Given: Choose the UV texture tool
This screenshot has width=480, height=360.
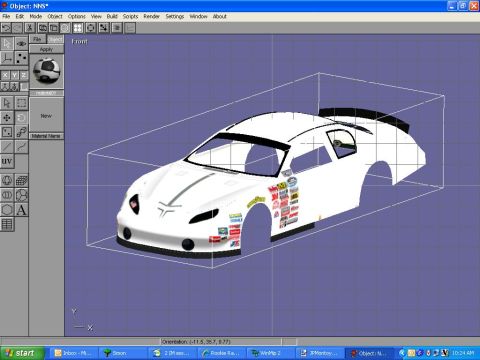Looking at the screenshot, I should point(7,162).
